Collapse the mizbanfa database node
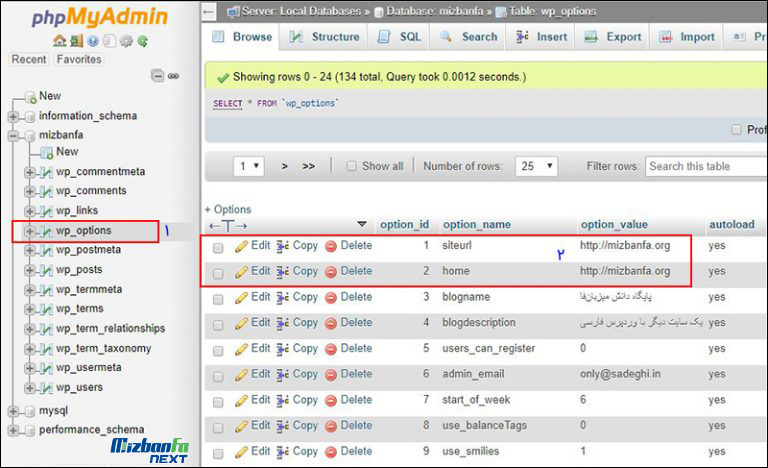This screenshot has width=768, height=468. pyautogui.click(x=14, y=135)
